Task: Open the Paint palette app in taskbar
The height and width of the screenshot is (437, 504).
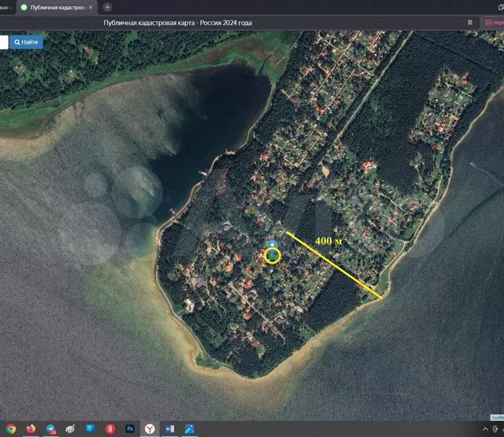Action: coord(70,428)
